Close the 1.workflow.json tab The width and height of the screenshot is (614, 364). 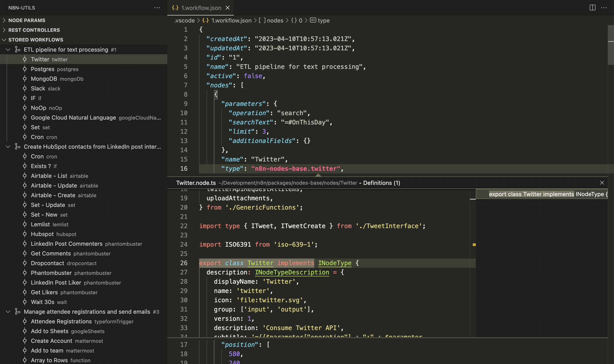[228, 8]
